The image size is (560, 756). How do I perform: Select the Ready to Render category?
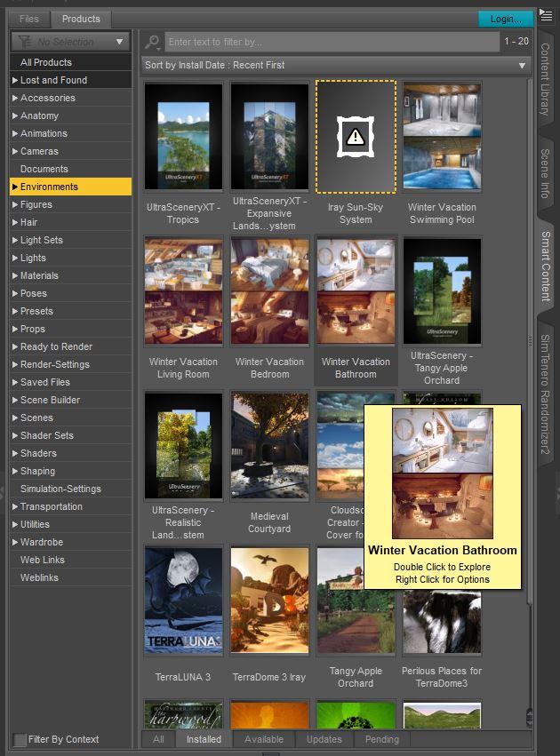(70, 346)
